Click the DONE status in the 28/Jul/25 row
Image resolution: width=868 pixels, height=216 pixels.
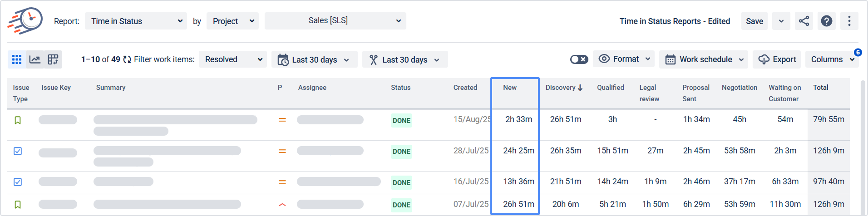point(401,151)
